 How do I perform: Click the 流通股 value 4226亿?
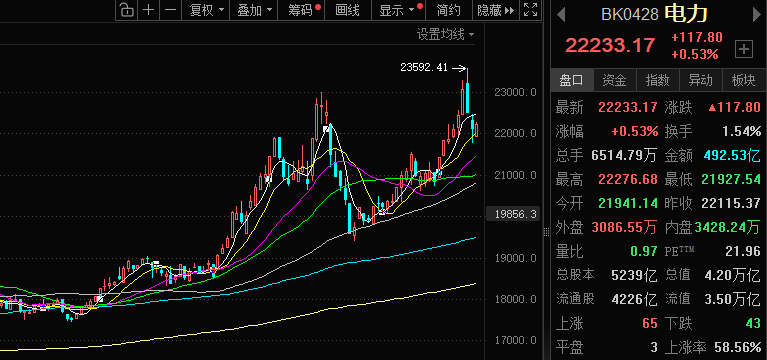634,299
